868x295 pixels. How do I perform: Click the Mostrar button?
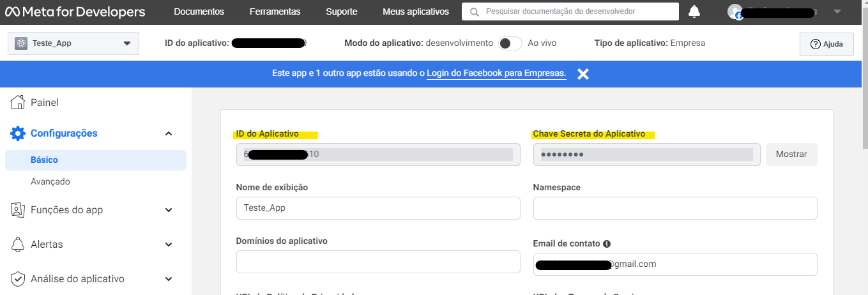pyautogui.click(x=791, y=155)
